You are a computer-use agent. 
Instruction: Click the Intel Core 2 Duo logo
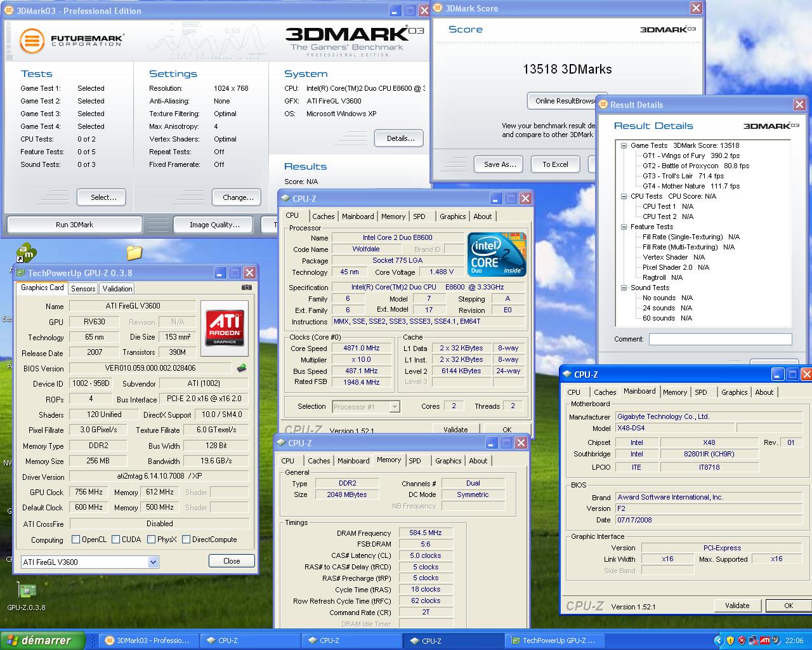point(497,255)
